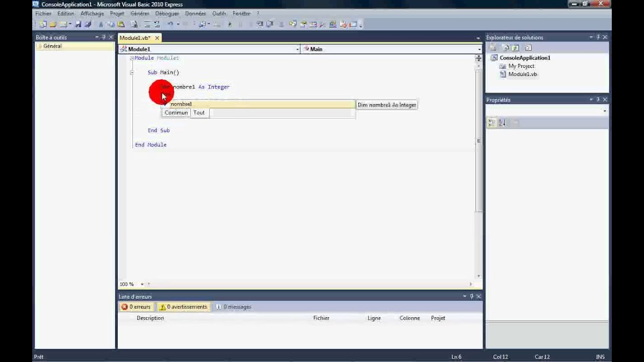This screenshot has width=644, height=362.
Task: Click the Refresh icon in Solution Explorer
Action: [515, 48]
